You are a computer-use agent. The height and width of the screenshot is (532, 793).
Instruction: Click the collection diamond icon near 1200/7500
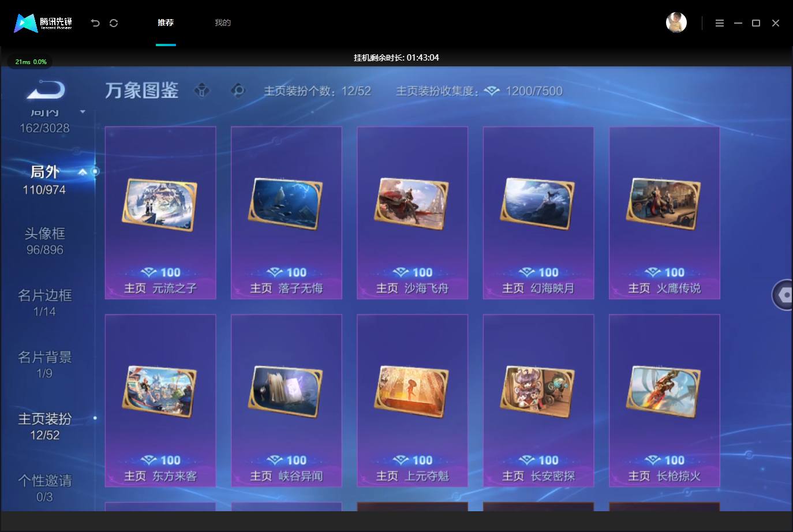pos(492,91)
